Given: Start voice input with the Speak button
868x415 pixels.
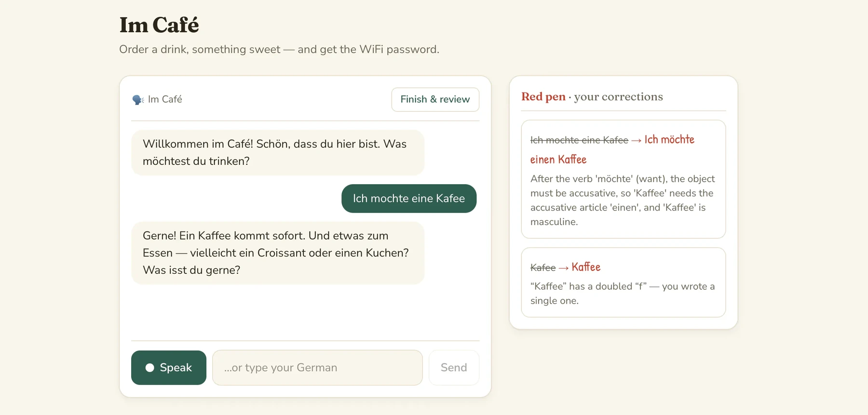Looking at the screenshot, I should pos(169,368).
